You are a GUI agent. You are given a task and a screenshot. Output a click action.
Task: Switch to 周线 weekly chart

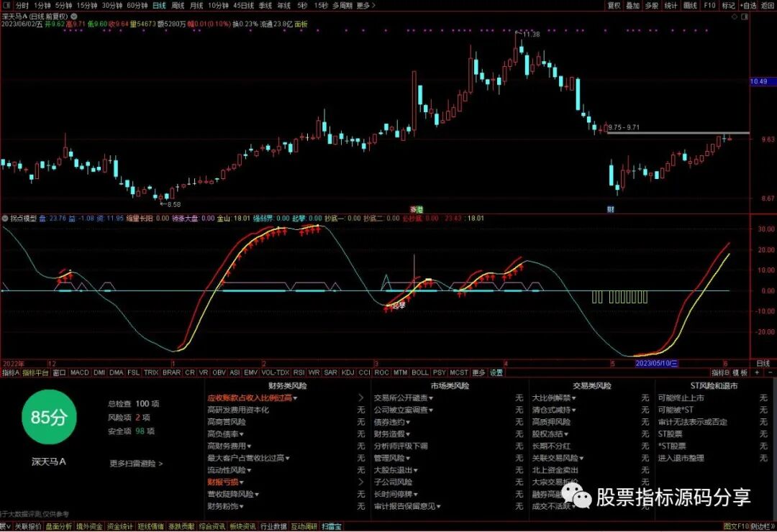[178, 6]
